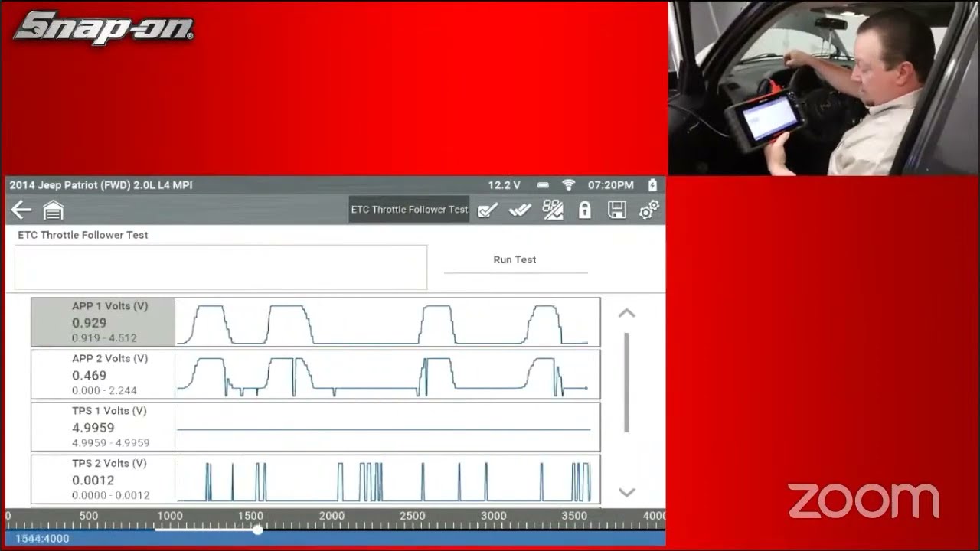Click the vertical scrollbar beside the graphs
This screenshot has height=551, width=980.
click(x=627, y=383)
